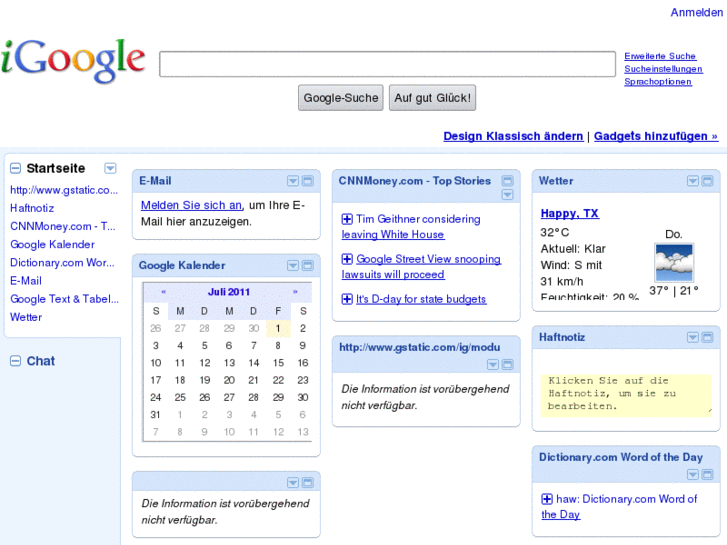727x545 pixels.
Task: Collapse the untitled bottom gadget window icon
Action: pos(307,483)
